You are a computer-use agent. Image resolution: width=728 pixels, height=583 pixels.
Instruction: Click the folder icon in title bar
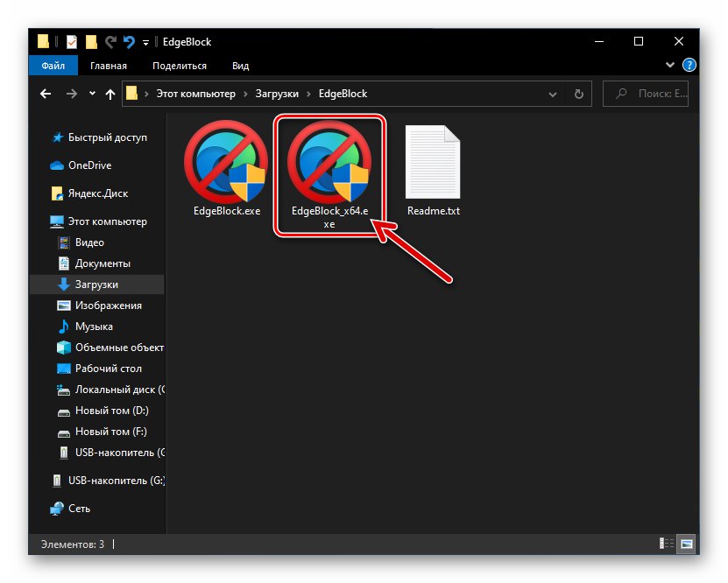pyautogui.click(x=43, y=41)
